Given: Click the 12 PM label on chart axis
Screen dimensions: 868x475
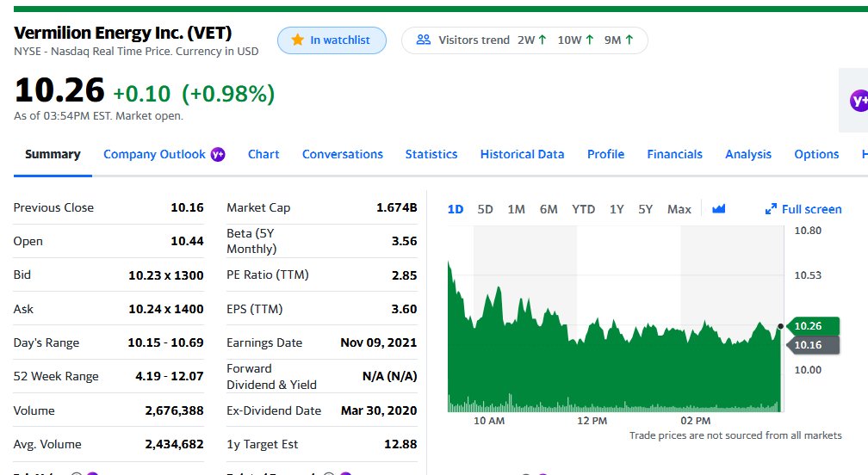Looking at the screenshot, I should (592, 421).
